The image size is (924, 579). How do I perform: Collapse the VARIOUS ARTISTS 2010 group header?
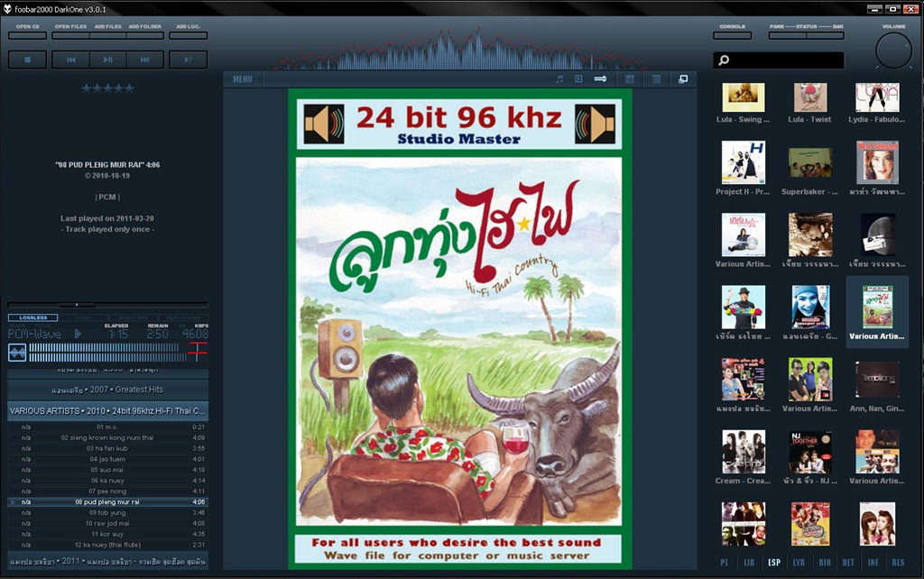[108, 411]
